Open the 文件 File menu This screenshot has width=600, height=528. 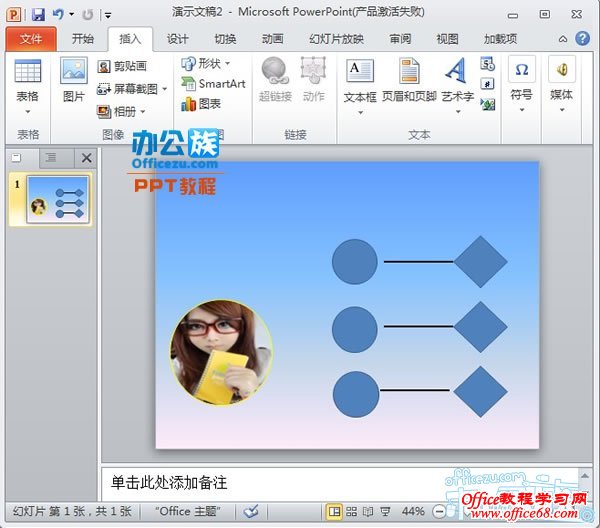click(31, 39)
